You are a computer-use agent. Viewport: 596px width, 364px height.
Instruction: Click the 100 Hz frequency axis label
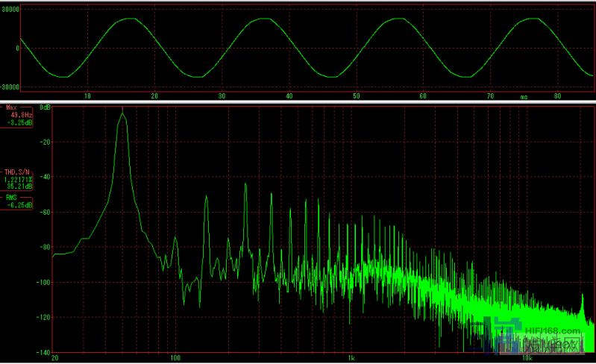(x=175, y=358)
